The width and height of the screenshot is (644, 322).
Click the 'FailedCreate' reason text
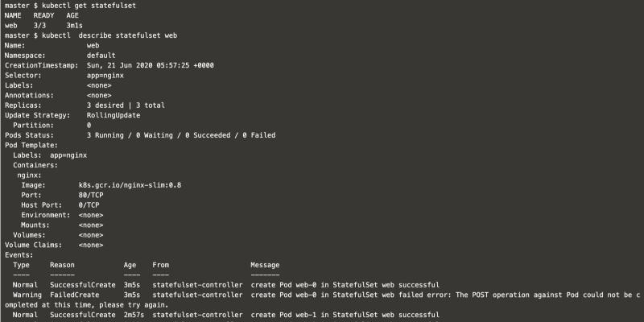coord(75,295)
